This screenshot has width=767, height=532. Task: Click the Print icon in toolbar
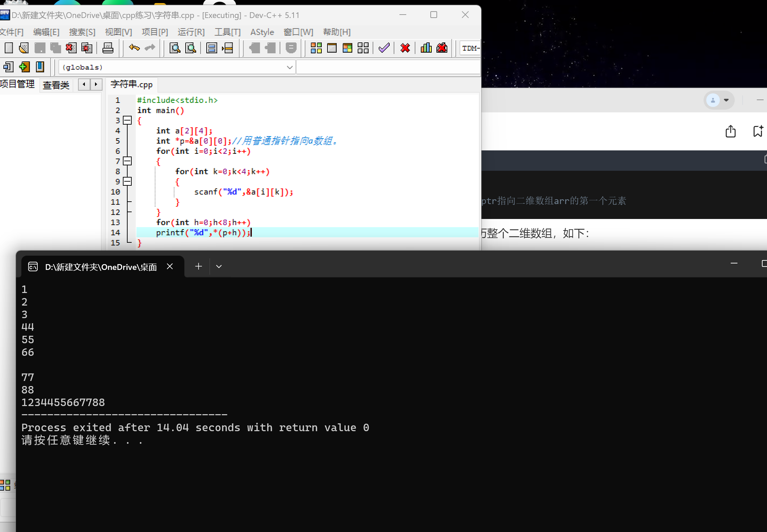108,48
